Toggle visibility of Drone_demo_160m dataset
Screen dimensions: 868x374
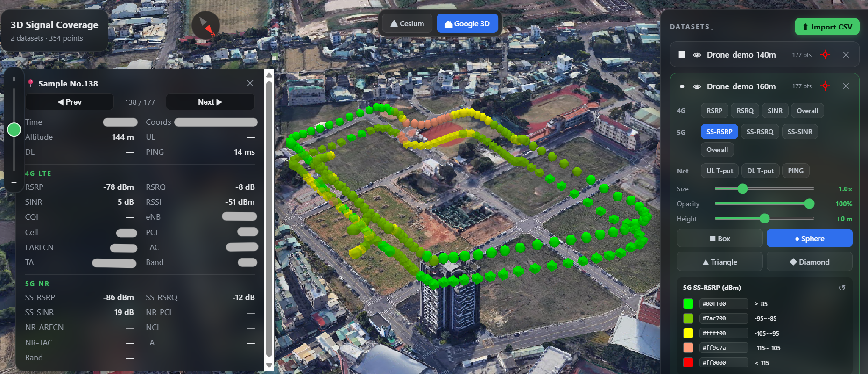point(697,86)
